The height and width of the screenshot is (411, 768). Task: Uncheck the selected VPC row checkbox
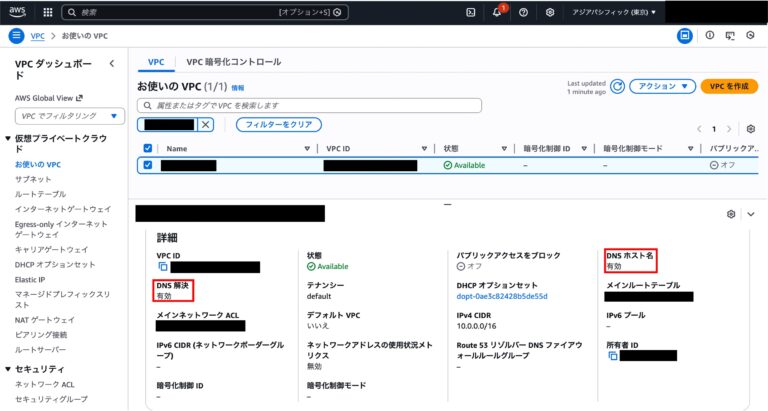pyautogui.click(x=148, y=165)
